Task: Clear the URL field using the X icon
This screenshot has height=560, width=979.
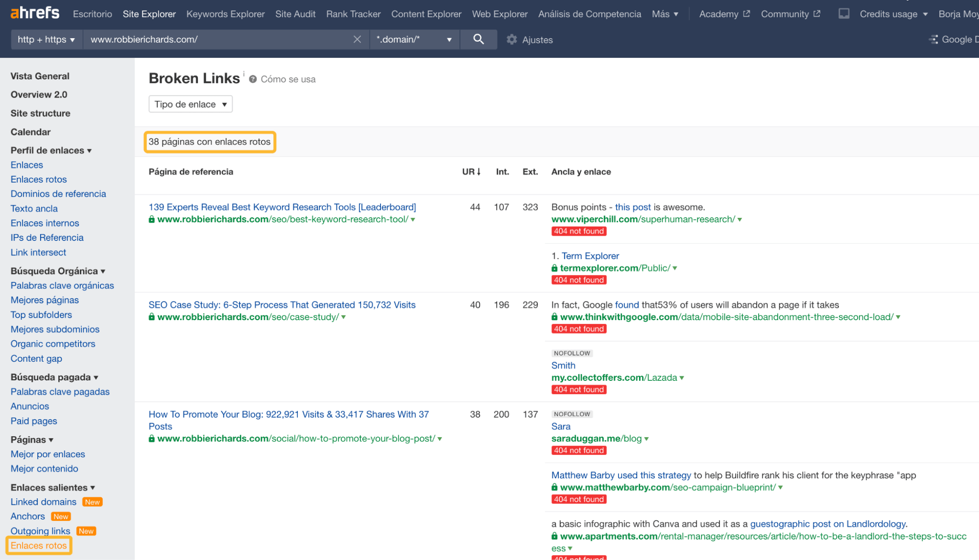Action: coord(357,39)
